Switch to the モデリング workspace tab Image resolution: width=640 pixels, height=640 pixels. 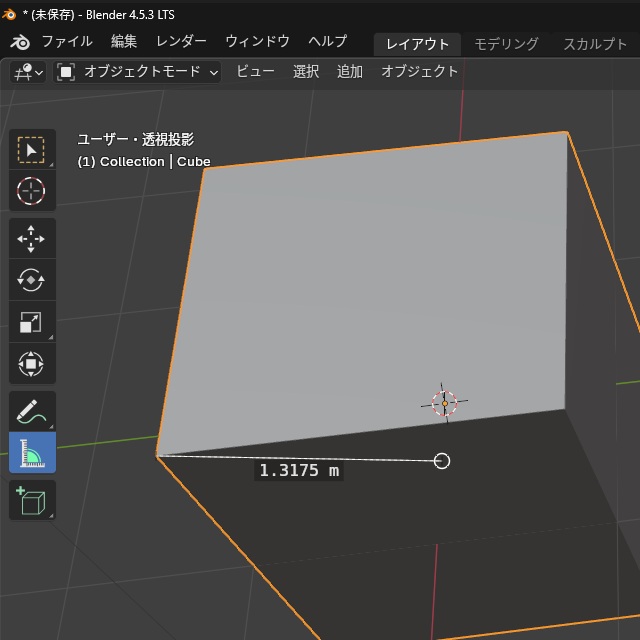506,44
